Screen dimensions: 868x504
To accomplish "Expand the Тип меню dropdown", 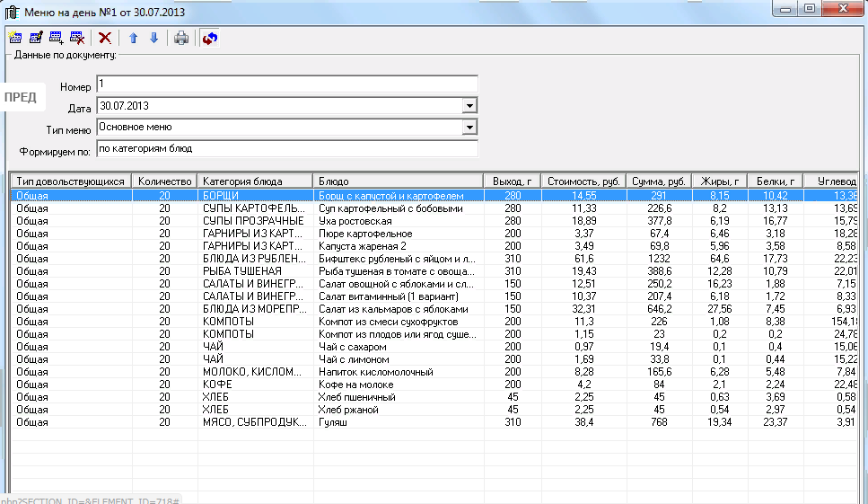I will pyautogui.click(x=469, y=128).
